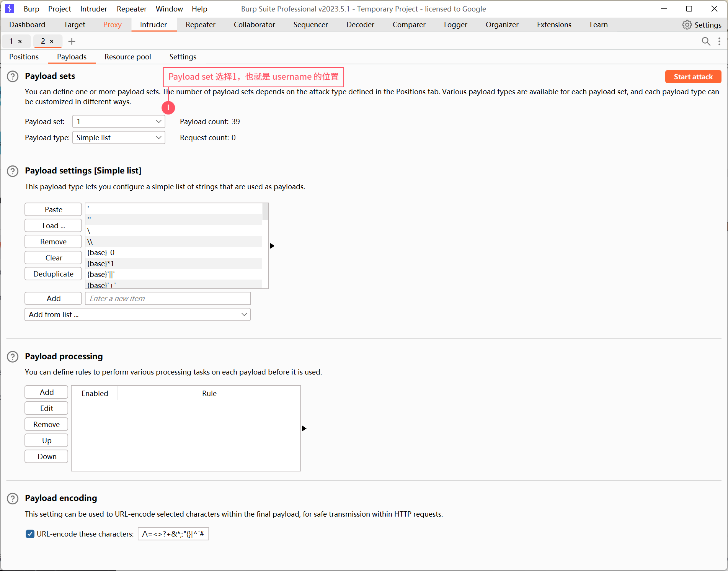This screenshot has height=571, width=728.
Task: Add a new Intruder tab with plus
Action: click(72, 41)
